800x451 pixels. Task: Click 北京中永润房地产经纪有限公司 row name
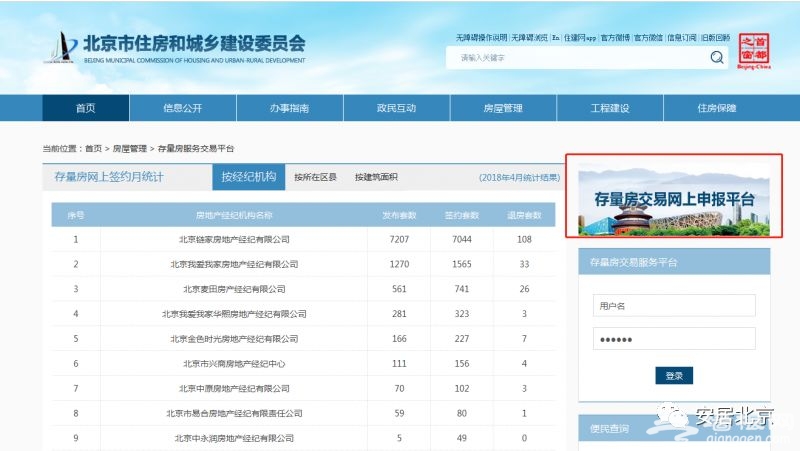[x=234, y=438]
